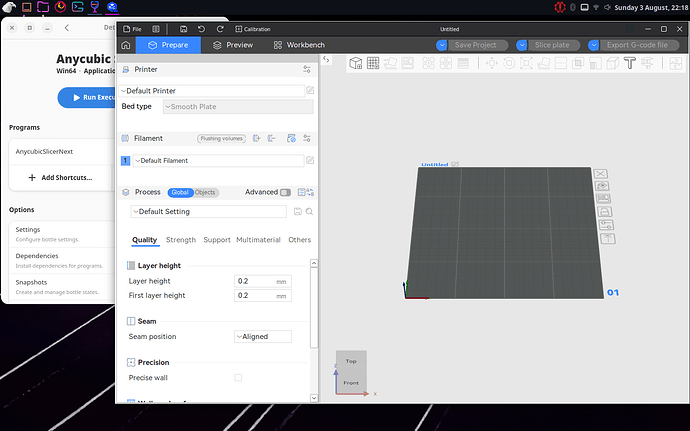Edit Default Printer preset icon
Screen dimensions: 690x431
pos(310,90)
